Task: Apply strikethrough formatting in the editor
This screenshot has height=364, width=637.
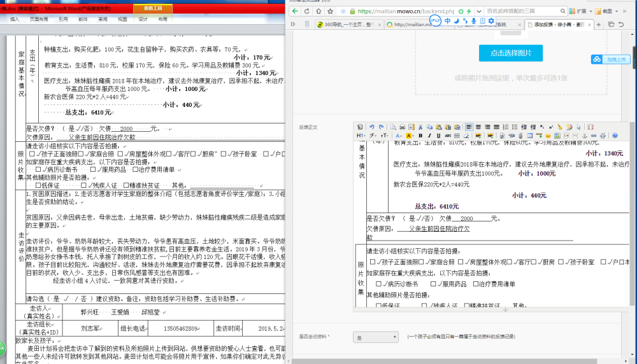Action: coord(448,136)
